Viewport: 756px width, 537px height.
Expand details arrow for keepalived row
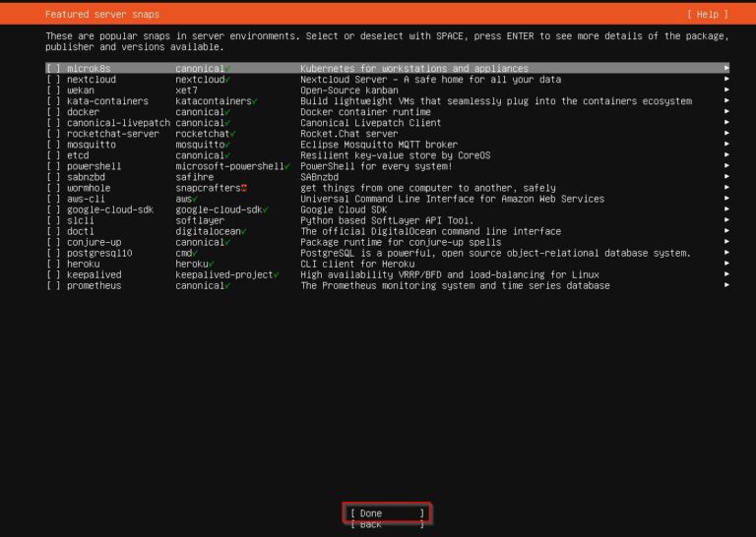point(726,274)
